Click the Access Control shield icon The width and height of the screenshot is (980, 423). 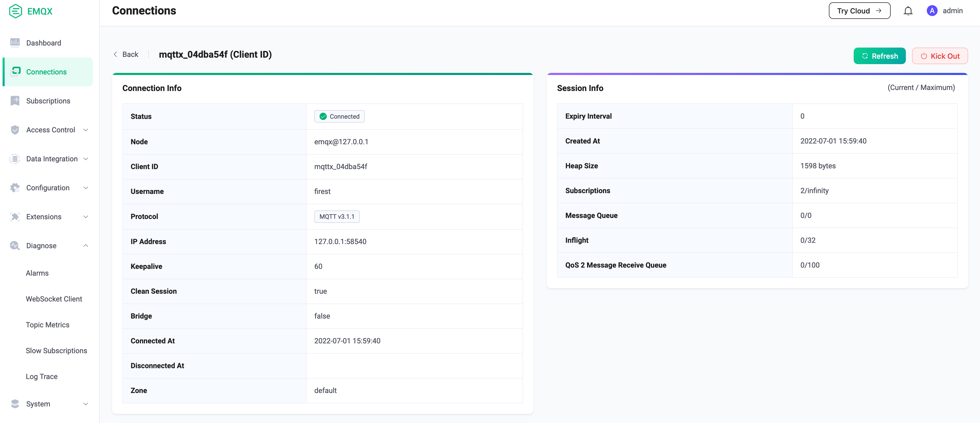click(15, 130)
